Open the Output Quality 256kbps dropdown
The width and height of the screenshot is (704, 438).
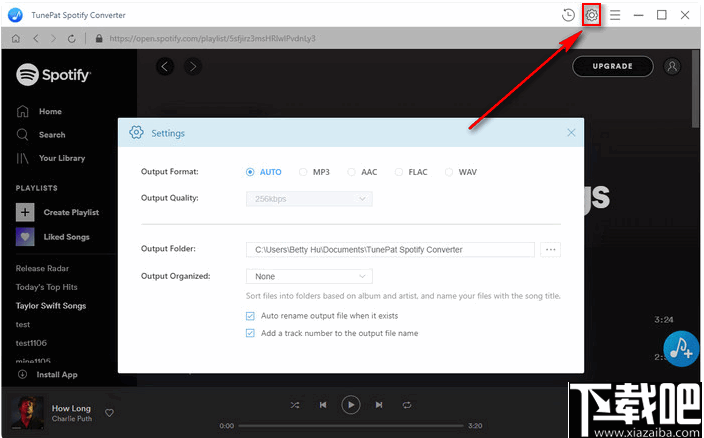(309, 199)
